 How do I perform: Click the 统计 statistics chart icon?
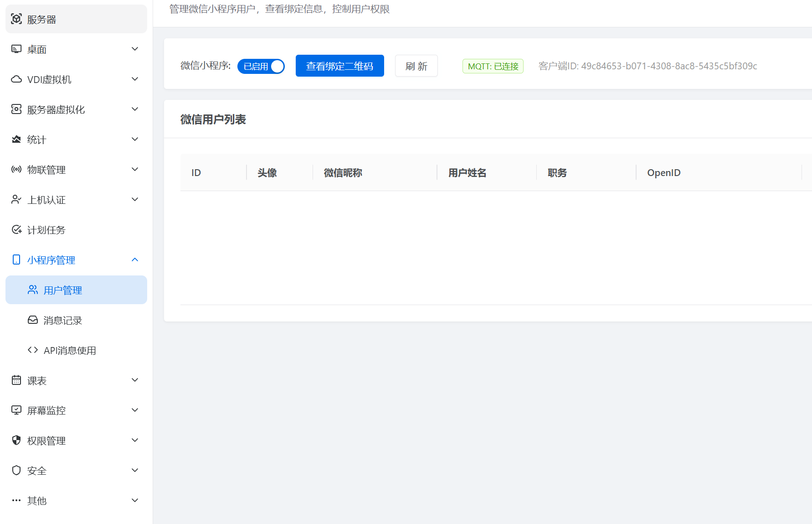click(x=16, y=139)
